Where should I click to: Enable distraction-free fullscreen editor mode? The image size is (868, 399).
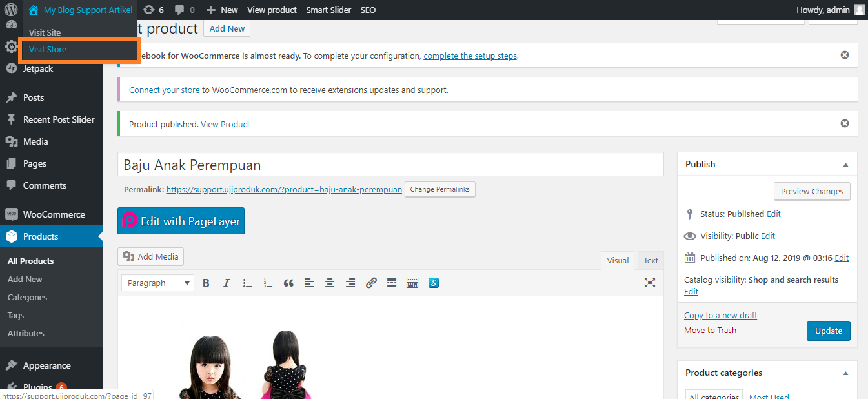point(650,283)
